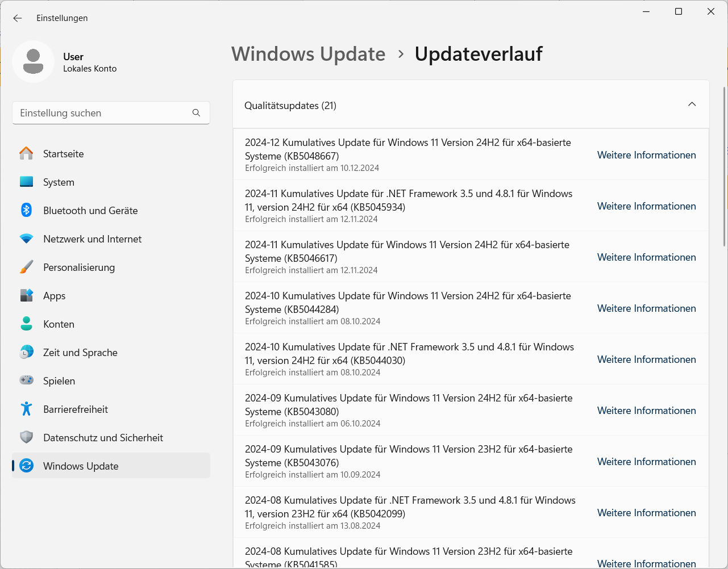Open Weitere Informationen for KB5048667
The height and width of the screenshot is (569, 728).
point(646,155)
